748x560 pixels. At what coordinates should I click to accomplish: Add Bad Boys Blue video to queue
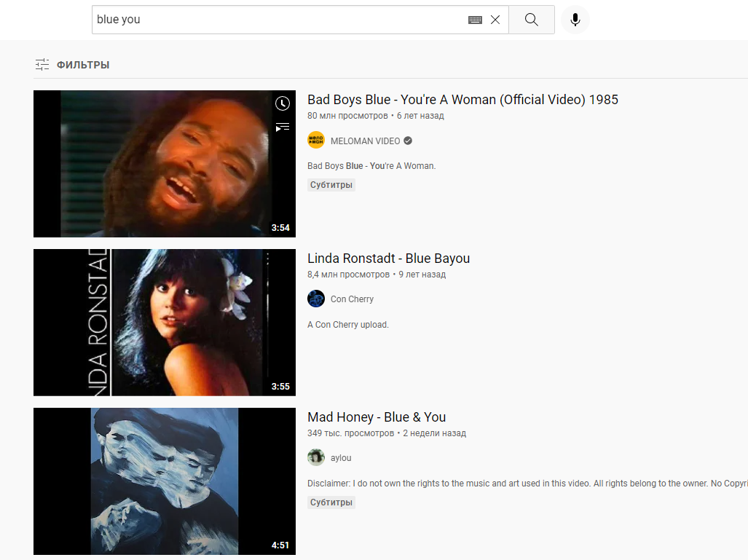click(283, 127)
